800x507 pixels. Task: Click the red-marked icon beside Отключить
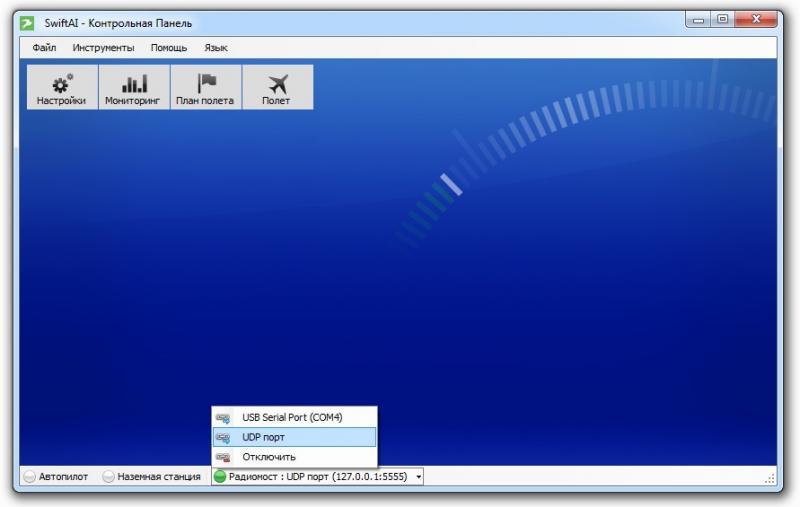tap(223, 457)
